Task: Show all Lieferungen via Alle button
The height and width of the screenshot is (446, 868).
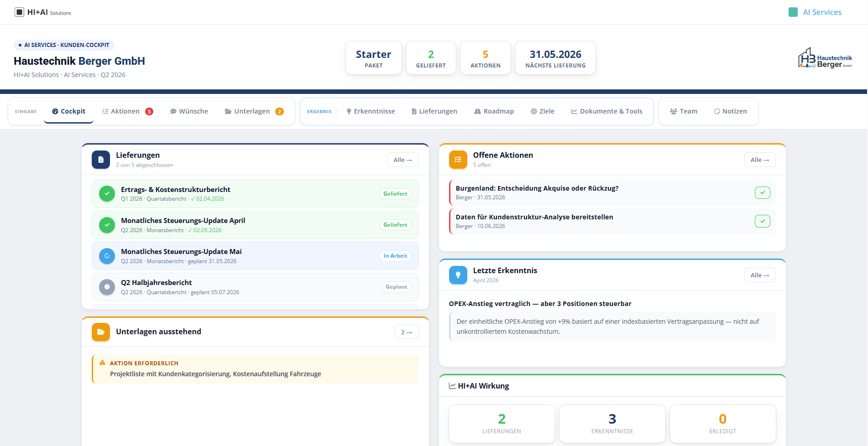Action: coord(403,160)
